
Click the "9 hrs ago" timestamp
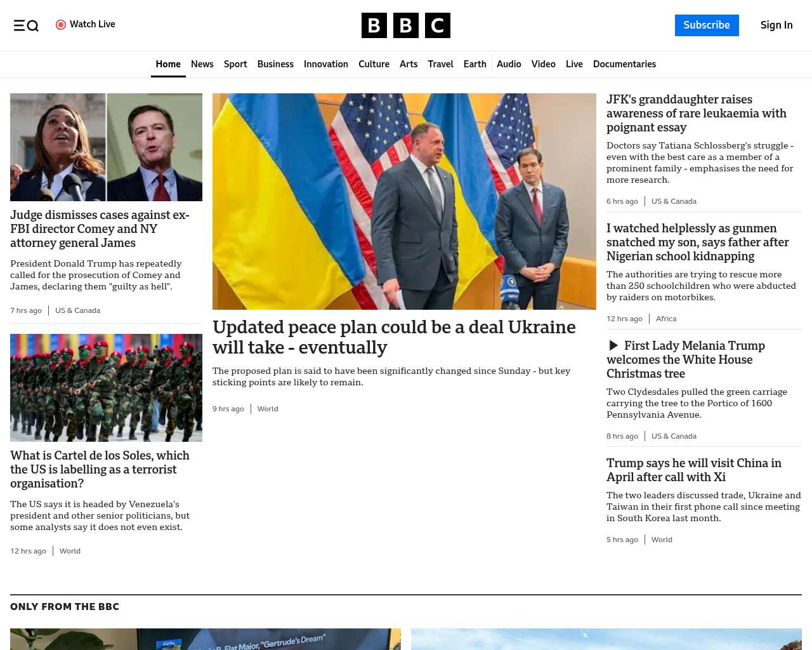click(x=228, y=409)
